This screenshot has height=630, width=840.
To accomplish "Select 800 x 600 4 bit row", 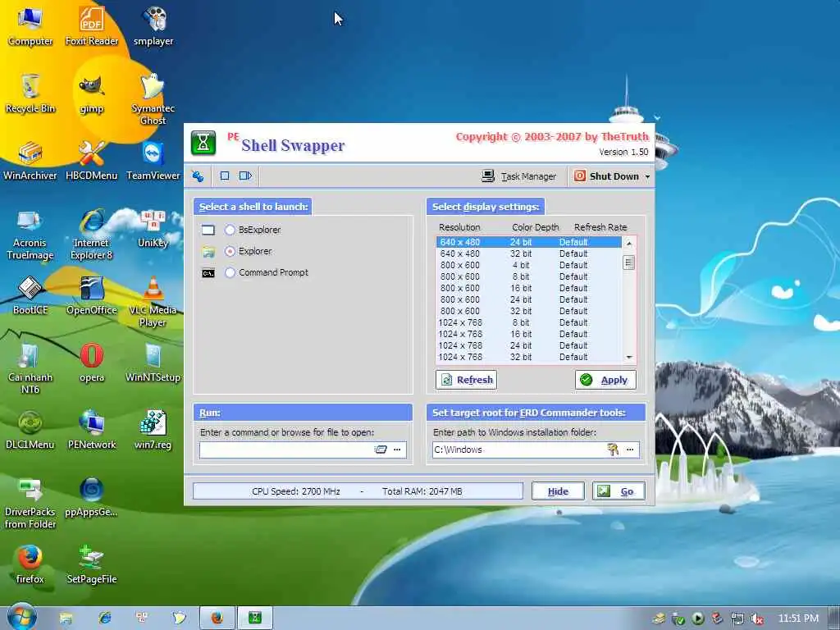I will pos(529,265).
